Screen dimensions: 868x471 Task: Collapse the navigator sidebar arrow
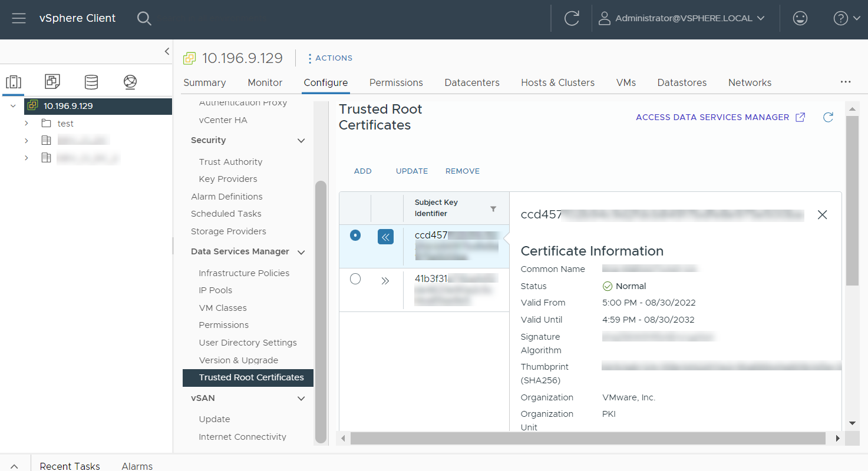pyautogui.click(x=167, y=52)
